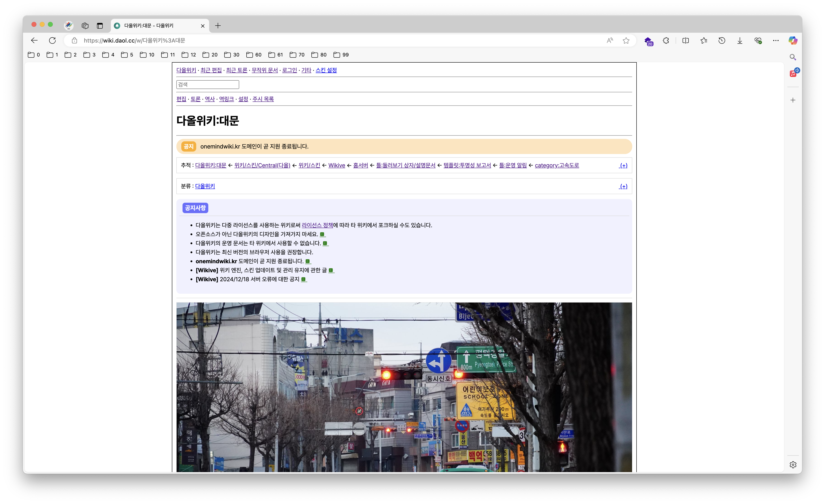Open bookmark folder 80
This screenshot has height=504, width=825.
pos(319,55)
